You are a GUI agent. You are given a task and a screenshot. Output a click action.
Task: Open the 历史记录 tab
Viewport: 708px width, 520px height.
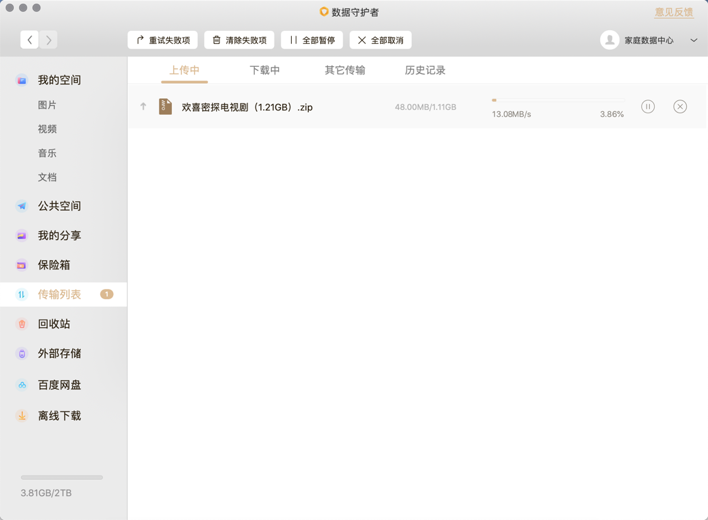425,71
